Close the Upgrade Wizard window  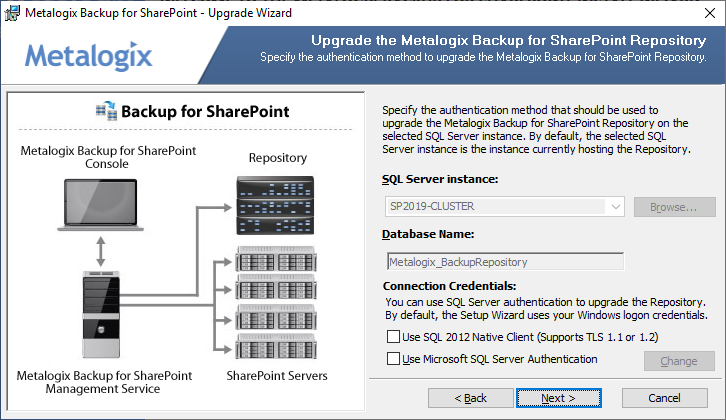(703, 13)
